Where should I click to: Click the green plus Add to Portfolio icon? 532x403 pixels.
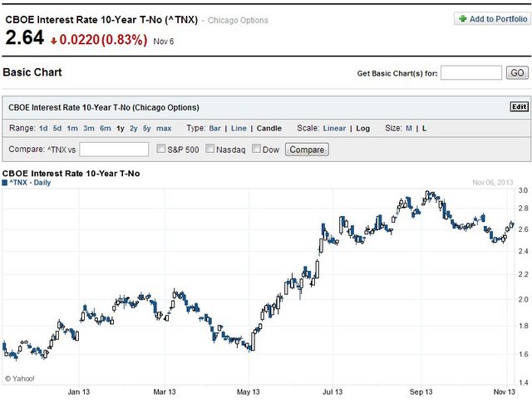pos(462,18)
